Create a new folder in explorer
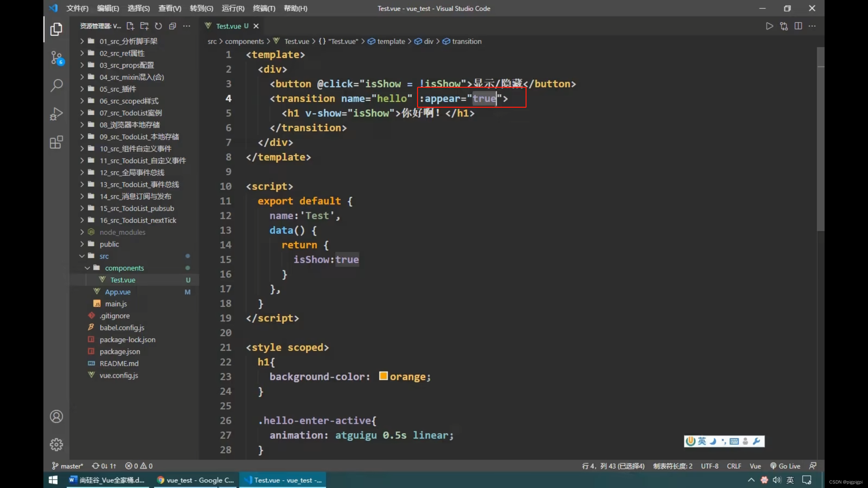The width and height of the screenshot is (868, 488). tap(144, 26)
